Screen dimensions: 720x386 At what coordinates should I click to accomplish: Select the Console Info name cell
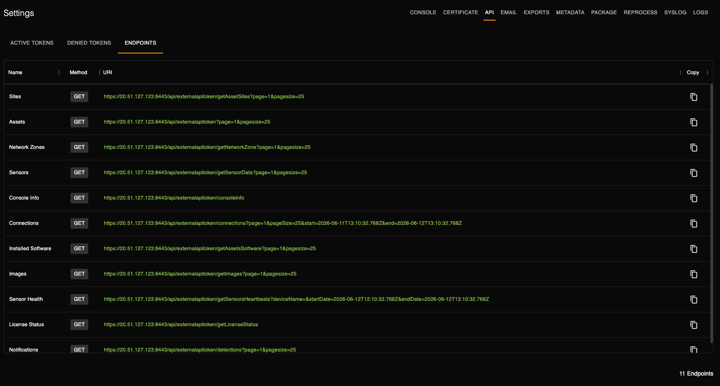tap(24, 198)
